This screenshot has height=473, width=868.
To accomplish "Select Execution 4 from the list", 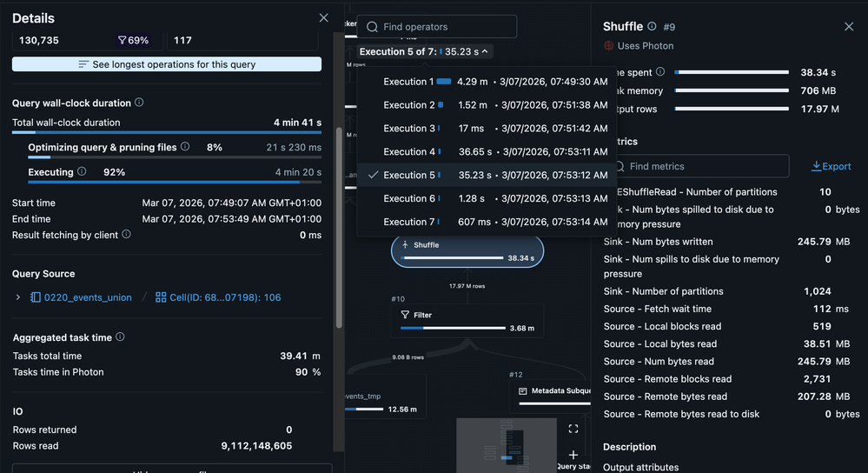I will coord(408,152).
